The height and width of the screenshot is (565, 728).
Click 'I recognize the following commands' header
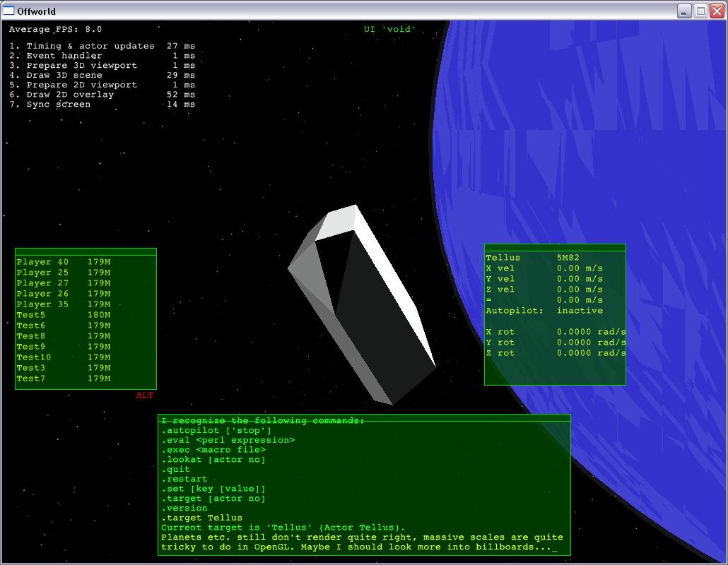[263, 421]
